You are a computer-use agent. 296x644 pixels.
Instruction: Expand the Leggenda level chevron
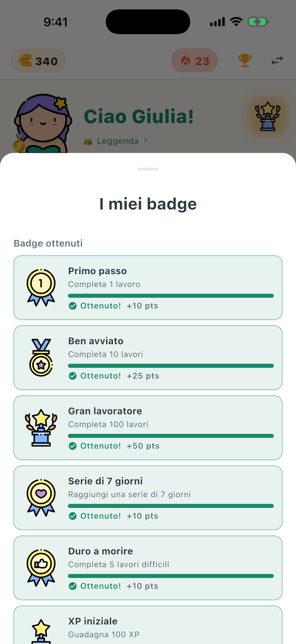[x=145, y=141]
